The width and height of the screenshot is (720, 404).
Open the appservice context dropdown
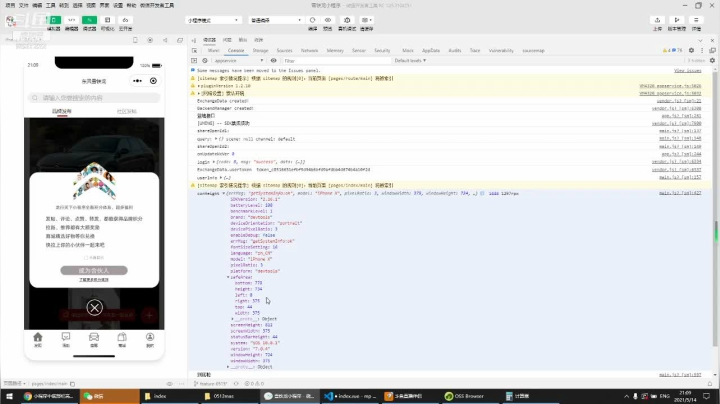(239, 61)
